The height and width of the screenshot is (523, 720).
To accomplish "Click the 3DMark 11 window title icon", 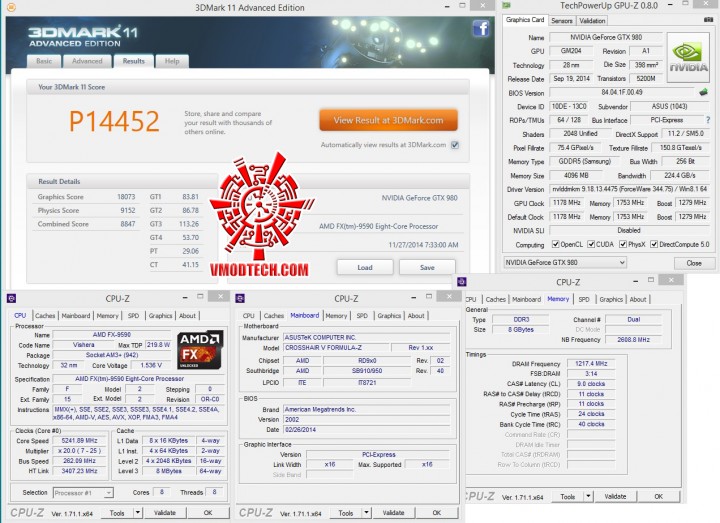I will click(x=11, y=7).
